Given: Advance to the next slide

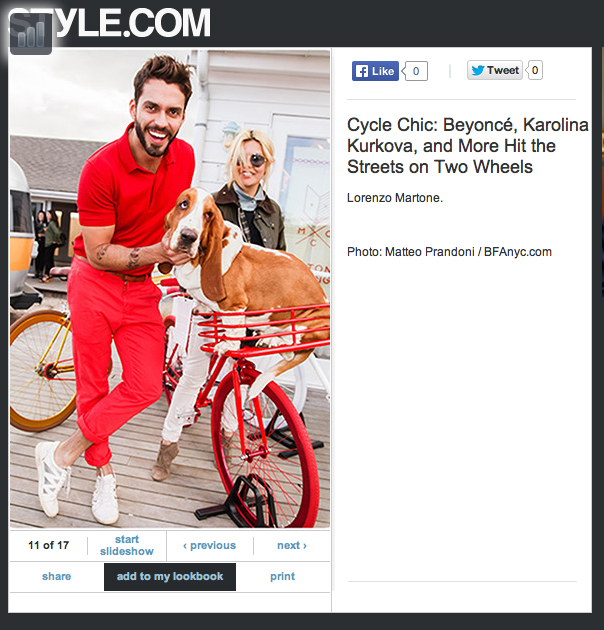Looking at the screenshot, I should tap(292, 545).
